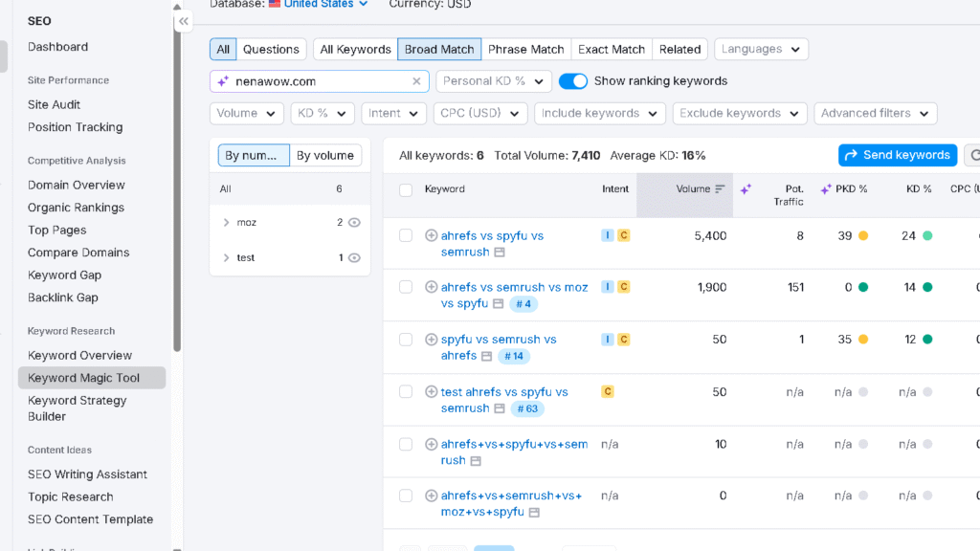Screen dimensions: 980x551
Task: Click the "#4" position badge
Action: point(524,305)
